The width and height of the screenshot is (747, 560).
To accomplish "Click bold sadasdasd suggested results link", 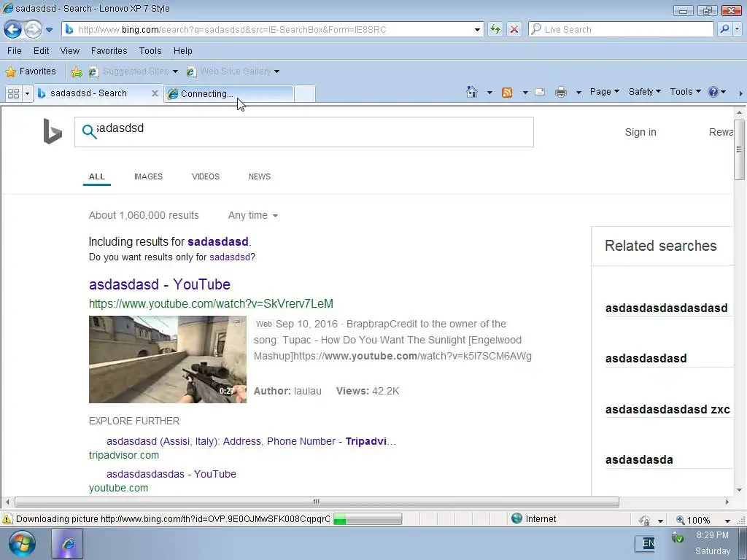I will (217, 242).
